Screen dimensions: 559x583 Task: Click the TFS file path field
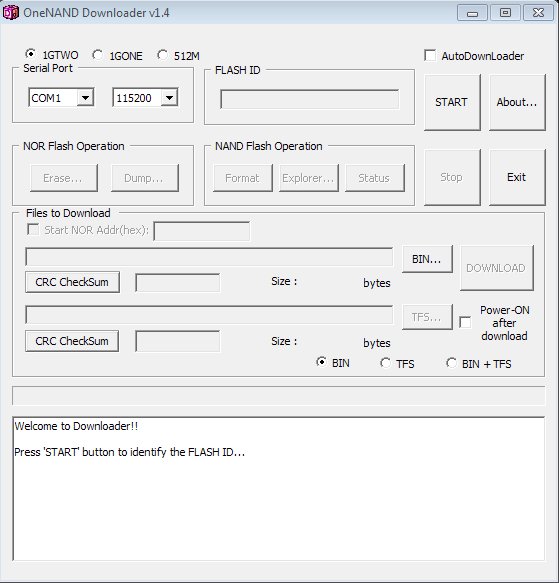(x=209, y=315)
